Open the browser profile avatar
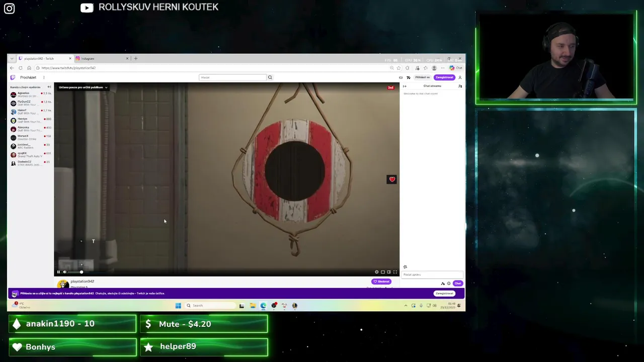This screenshot has width=644, height=362. [434, 68]
